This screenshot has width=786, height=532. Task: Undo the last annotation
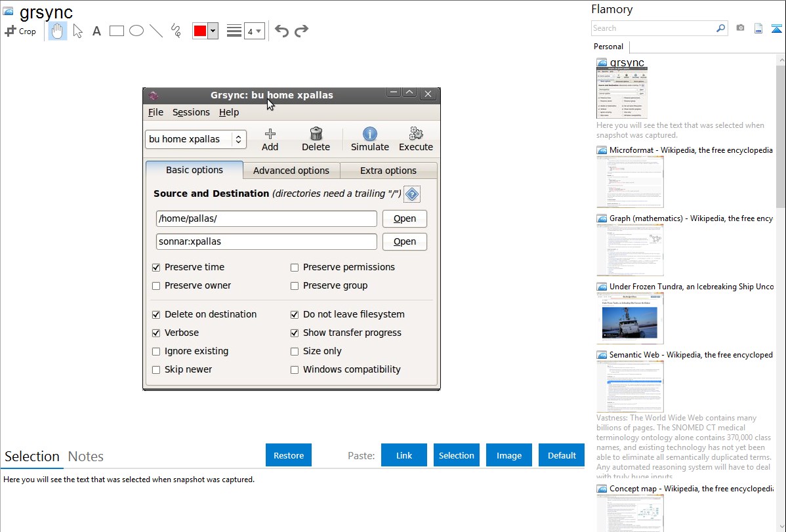pyautogui.click(x=281, y=31)
